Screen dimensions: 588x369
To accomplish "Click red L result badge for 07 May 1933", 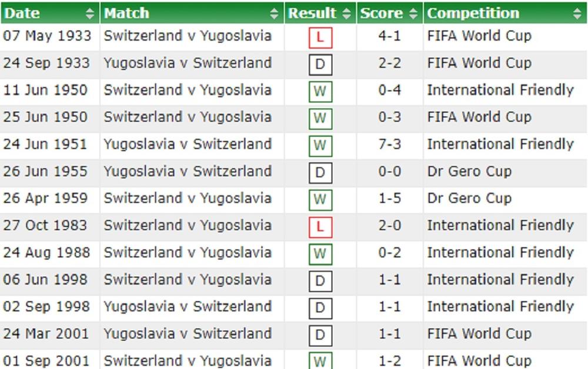I will pyautogui.click(x=320, y=38).
